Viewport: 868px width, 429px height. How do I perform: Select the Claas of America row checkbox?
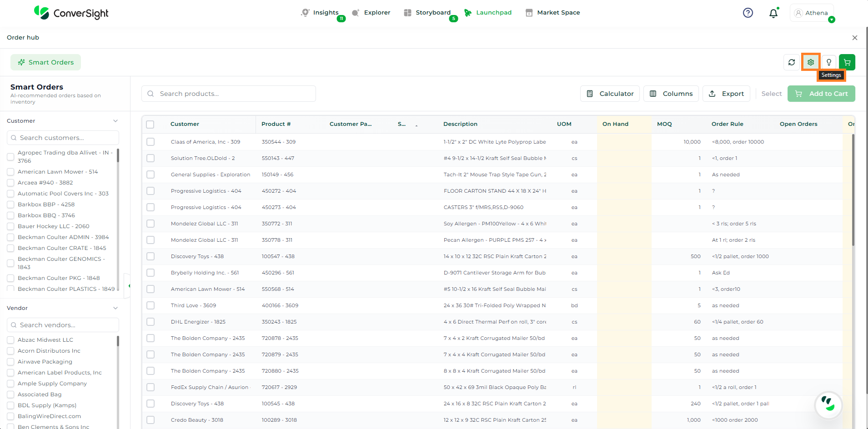coord(151,142)
